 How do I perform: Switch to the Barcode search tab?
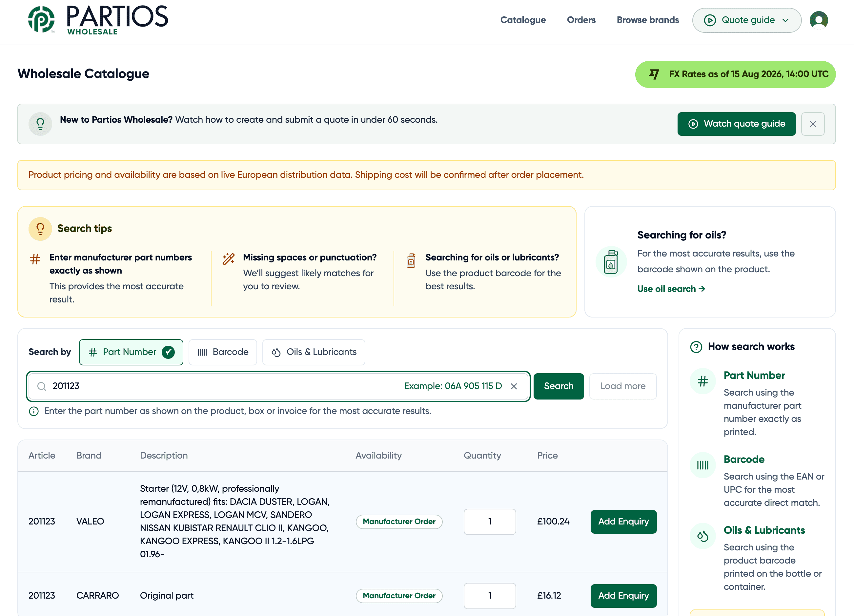coord(223,352)
